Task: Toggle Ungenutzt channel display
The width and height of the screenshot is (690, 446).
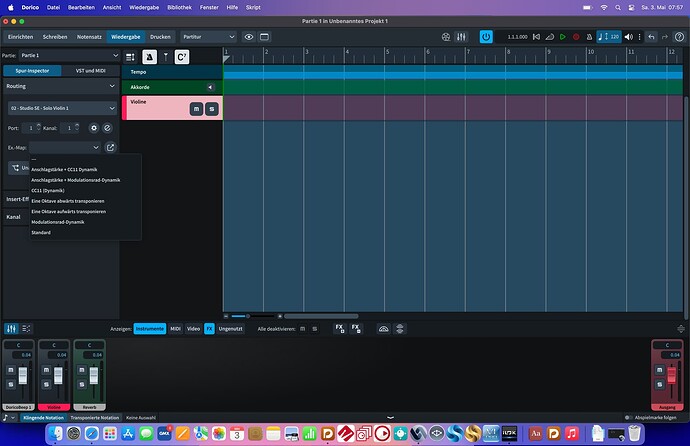Action: point(230,329)
